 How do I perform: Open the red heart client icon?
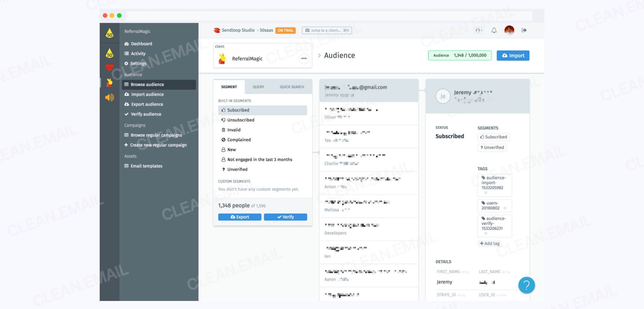coord(109,67)
